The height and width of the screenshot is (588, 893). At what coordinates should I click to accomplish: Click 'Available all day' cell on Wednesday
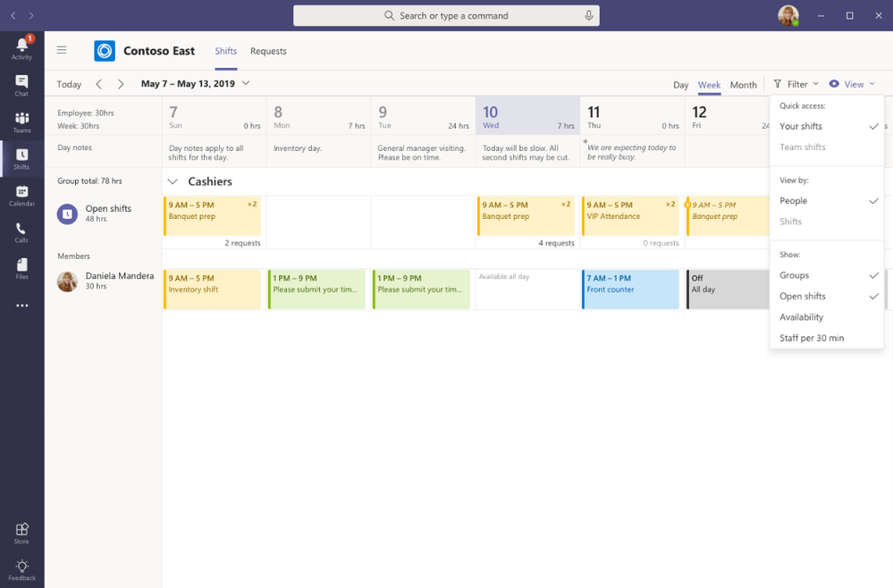click(x=527, y=290)
